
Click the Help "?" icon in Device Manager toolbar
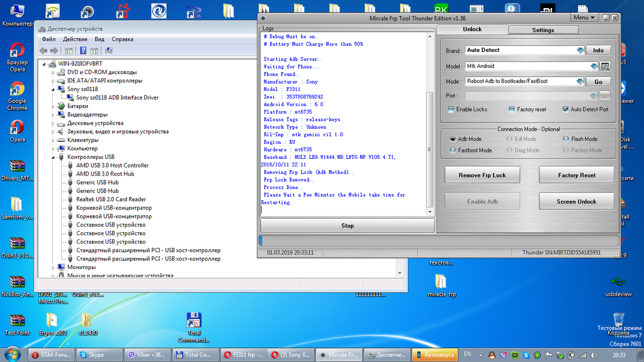pos(83,50)
